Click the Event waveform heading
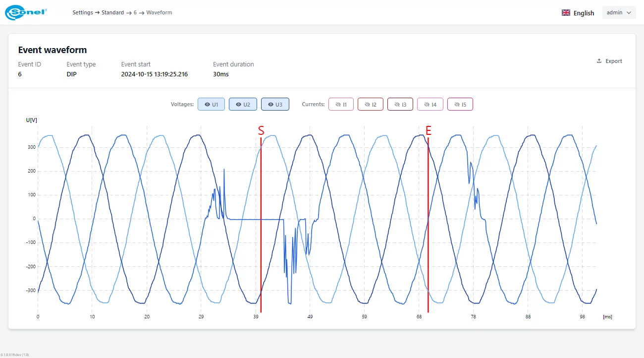Screen dimensions: 644x358 53,50
